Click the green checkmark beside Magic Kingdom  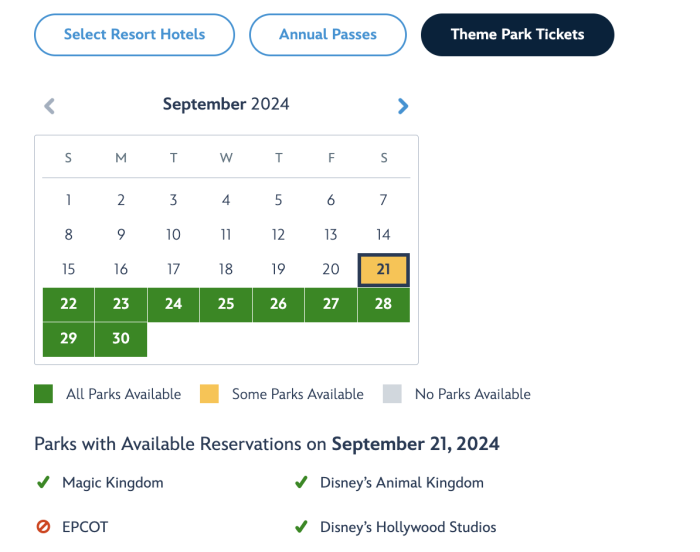point(43,483)
